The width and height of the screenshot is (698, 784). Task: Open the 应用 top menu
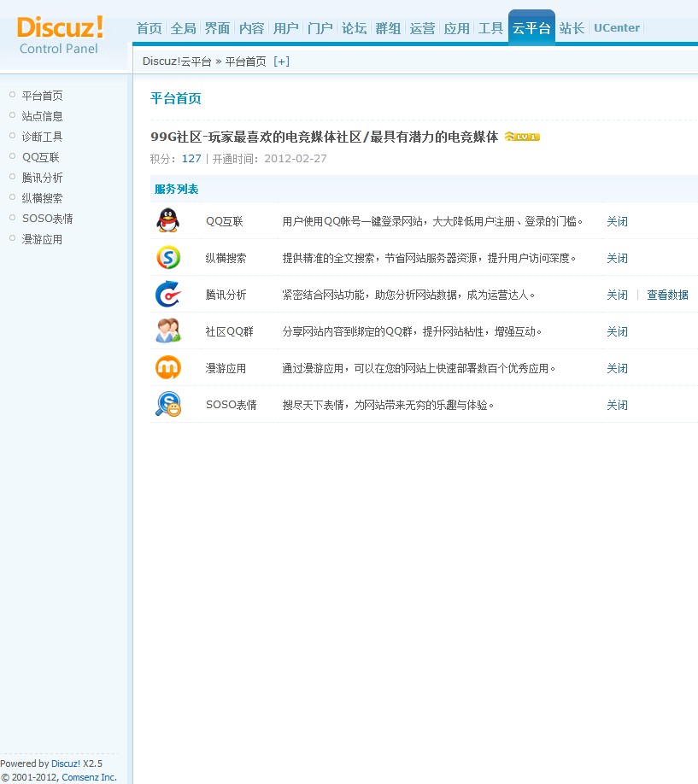(456, 28)
